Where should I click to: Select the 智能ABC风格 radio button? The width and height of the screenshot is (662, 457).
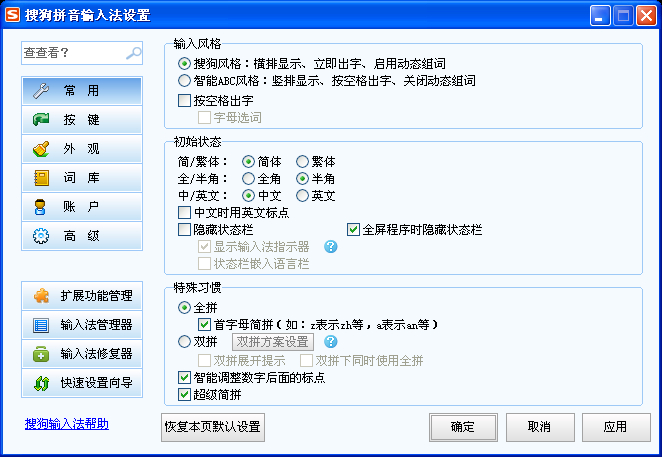[184, 80]
